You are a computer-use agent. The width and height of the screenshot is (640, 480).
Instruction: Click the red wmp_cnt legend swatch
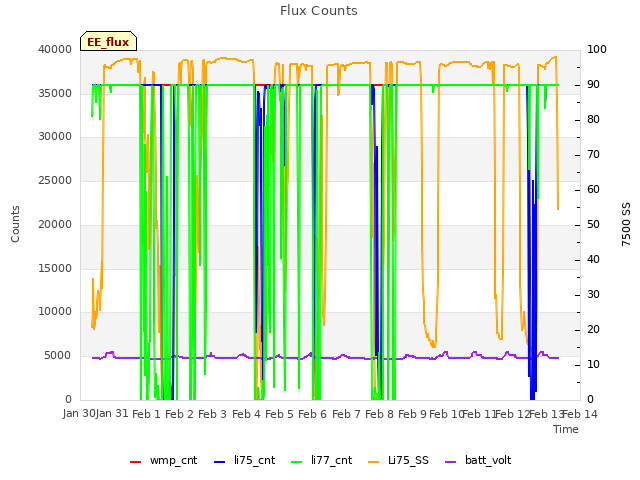coord(135,462)
